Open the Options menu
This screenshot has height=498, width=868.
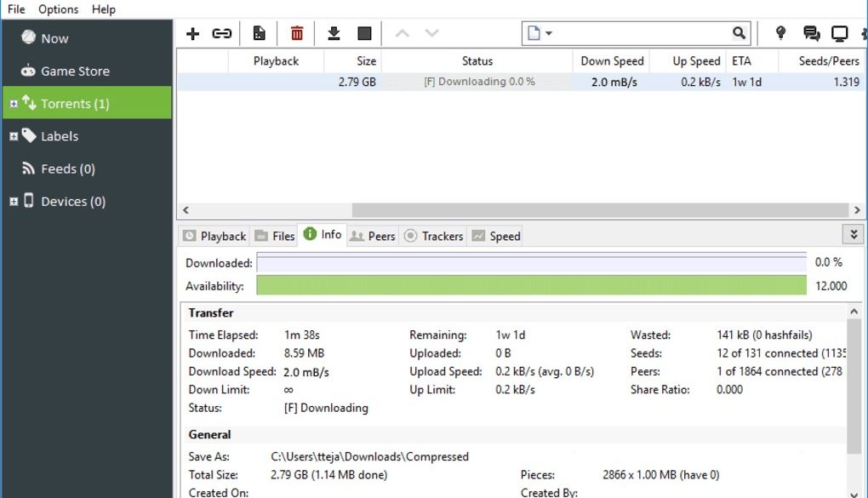click(x=58, y=9)
